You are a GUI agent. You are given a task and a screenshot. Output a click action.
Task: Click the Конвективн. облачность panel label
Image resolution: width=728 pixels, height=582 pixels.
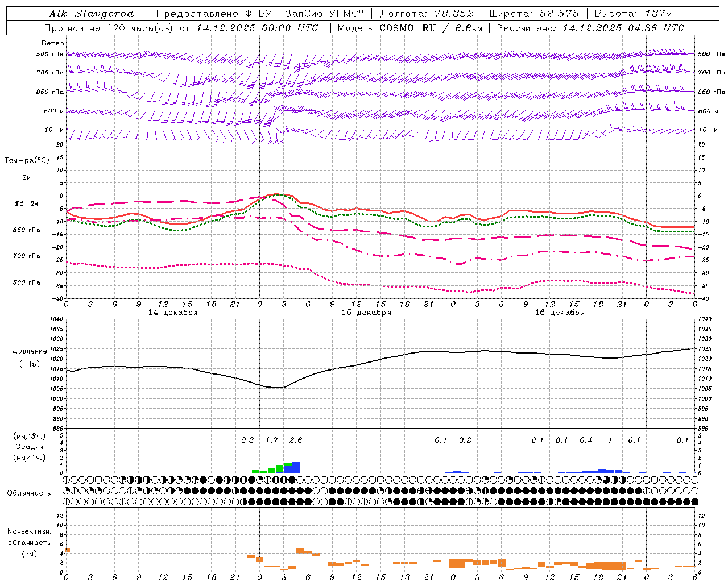click(29, 537)
